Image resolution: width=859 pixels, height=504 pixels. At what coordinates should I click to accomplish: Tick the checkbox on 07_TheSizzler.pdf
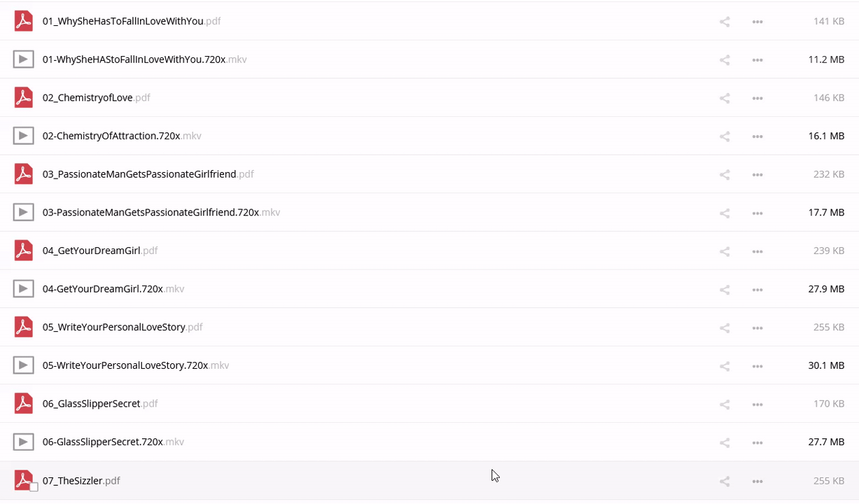[x=34, y=487]
